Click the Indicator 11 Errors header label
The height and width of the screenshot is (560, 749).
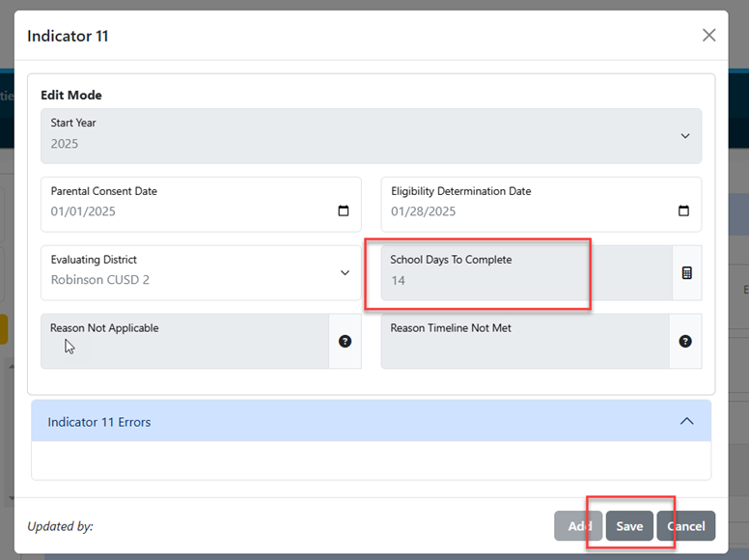point(98,422)
